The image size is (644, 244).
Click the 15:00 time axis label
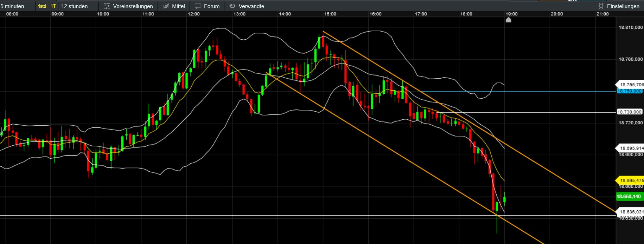point(330,14)
